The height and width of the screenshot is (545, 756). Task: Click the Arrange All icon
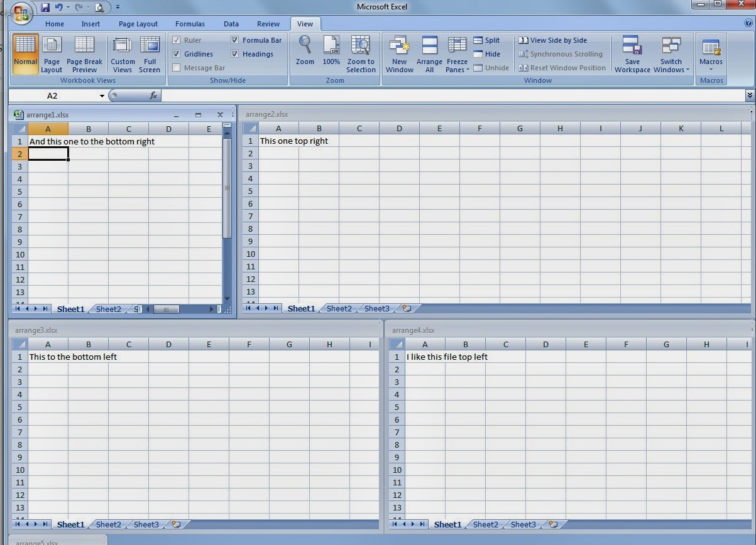pyautogui.click(x=429, y=54)
